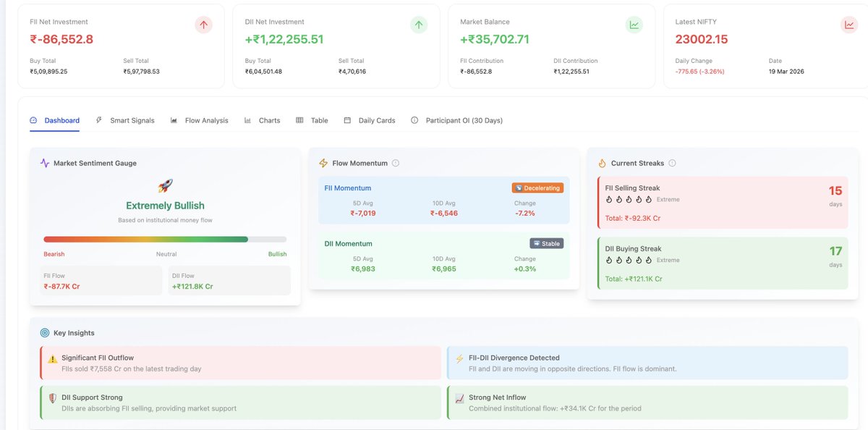Click the DII streak total +₹121.1K Cr
The width and height of the screenshot is (868, 430).
coord(634,279)
